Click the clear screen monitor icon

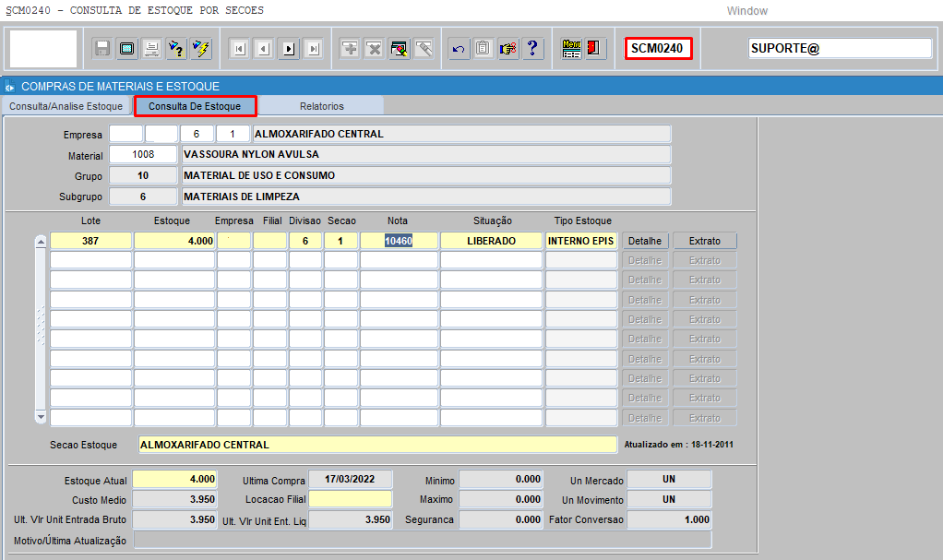tap(127, 48)
